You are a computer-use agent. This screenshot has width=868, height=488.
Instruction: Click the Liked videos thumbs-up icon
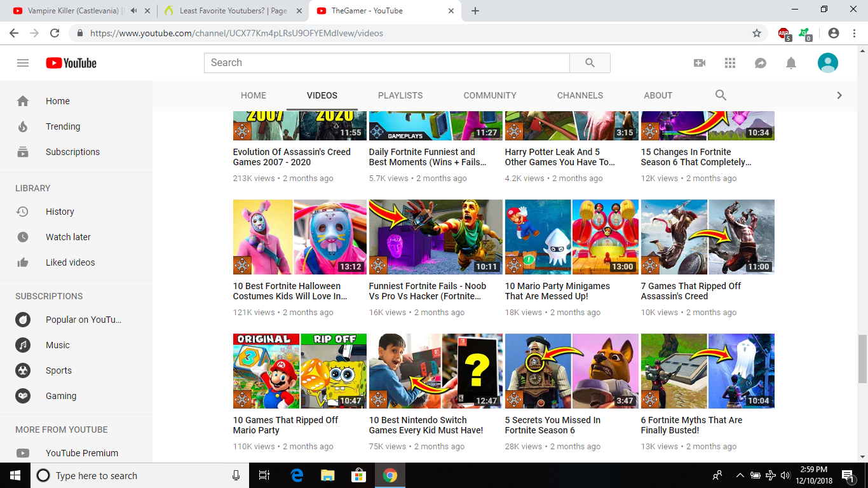tap(23, 262)
